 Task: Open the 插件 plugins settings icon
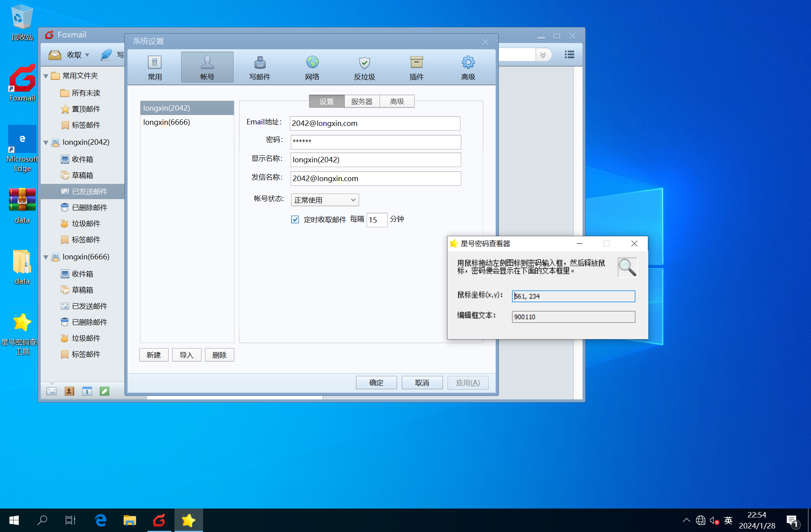(416, 62)
